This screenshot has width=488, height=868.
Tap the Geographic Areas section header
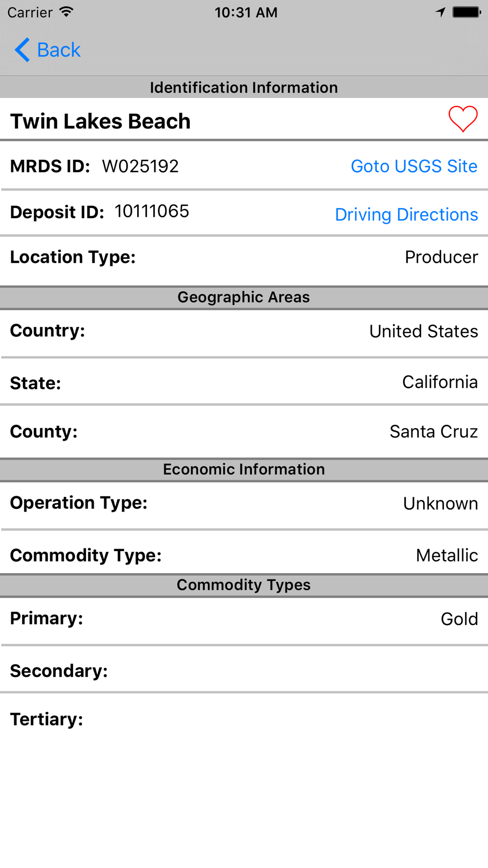(x=244, y=297)
